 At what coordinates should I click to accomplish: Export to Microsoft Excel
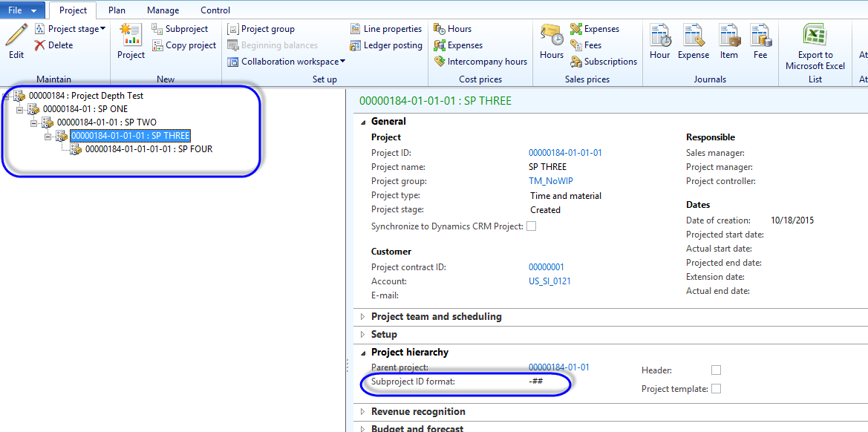(815, 47)
